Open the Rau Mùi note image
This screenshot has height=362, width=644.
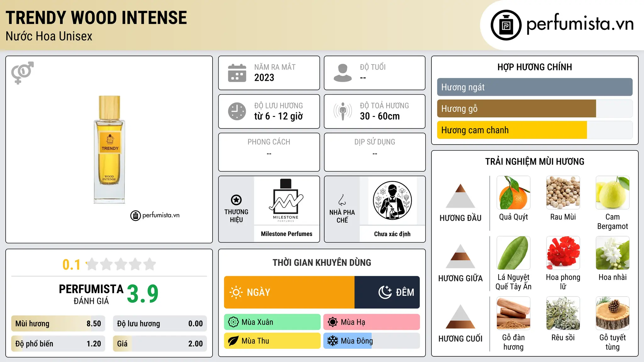pos(563,193)
